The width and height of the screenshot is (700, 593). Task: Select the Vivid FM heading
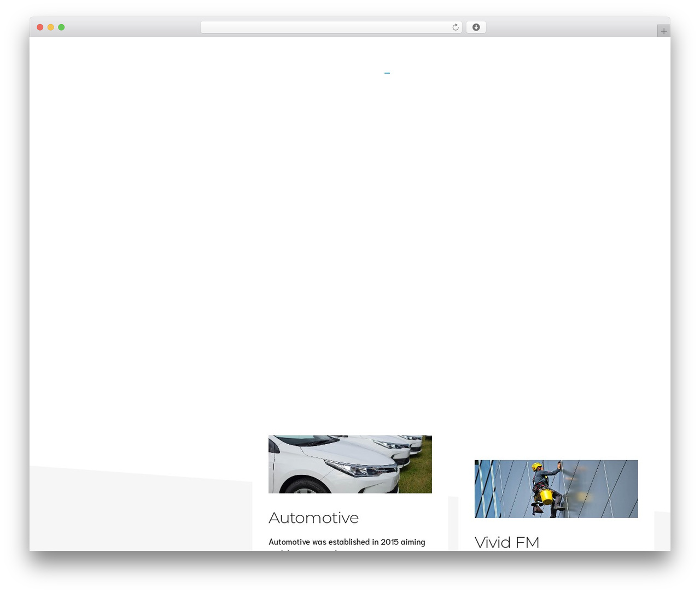[507, 542]
